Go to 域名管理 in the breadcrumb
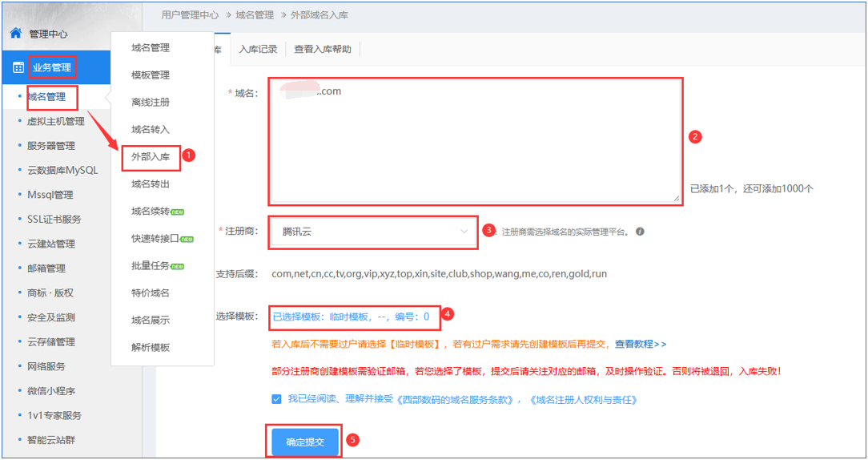 click(255, 15)
